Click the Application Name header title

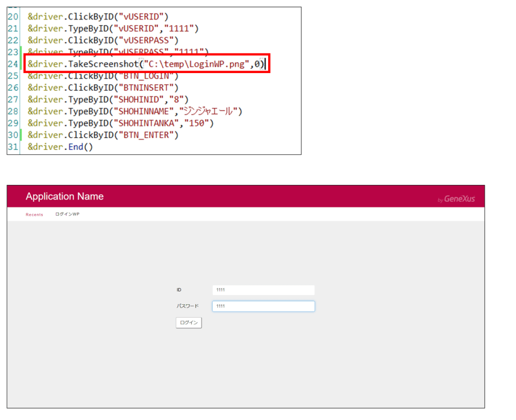coord(64,197)
